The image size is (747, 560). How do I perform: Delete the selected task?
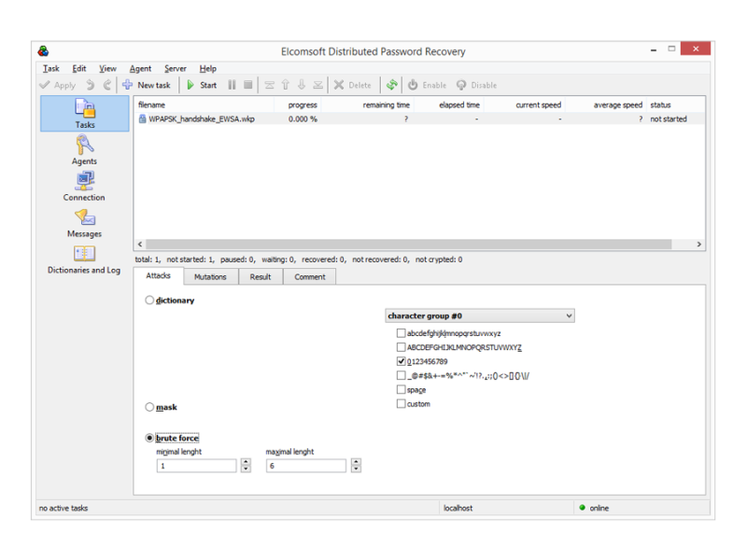point(352,85)
